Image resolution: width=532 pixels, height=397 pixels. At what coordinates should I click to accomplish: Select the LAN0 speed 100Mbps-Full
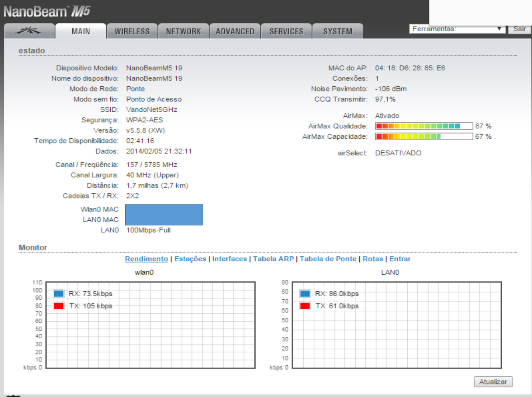[x=148, y=230]
